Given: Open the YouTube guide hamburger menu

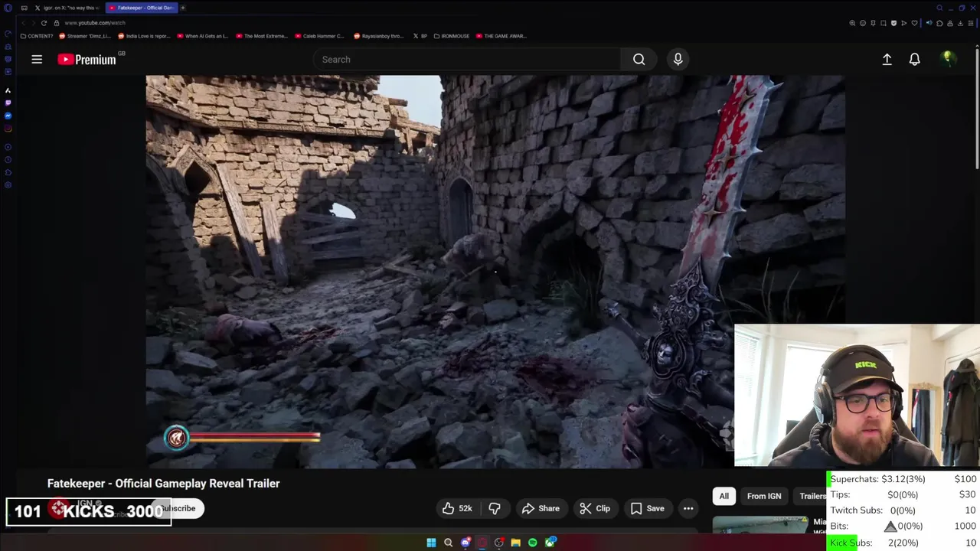Looking at the screenshot, I should tap(37, 59).
